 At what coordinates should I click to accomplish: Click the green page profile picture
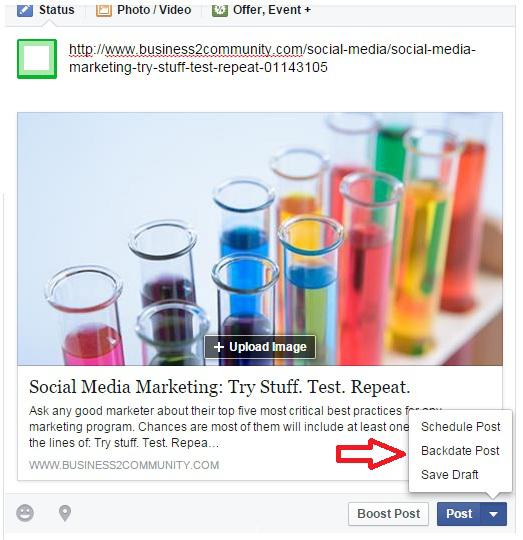(x=37, y=59)
